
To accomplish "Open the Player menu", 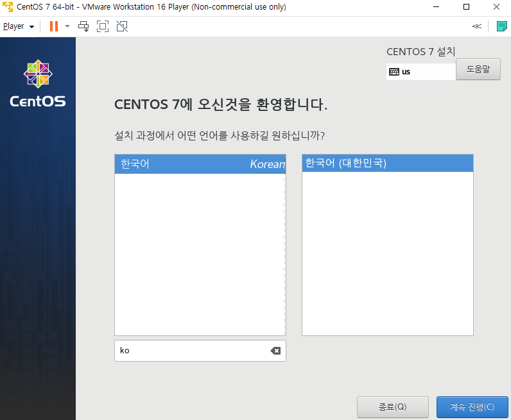I will 18,26.
